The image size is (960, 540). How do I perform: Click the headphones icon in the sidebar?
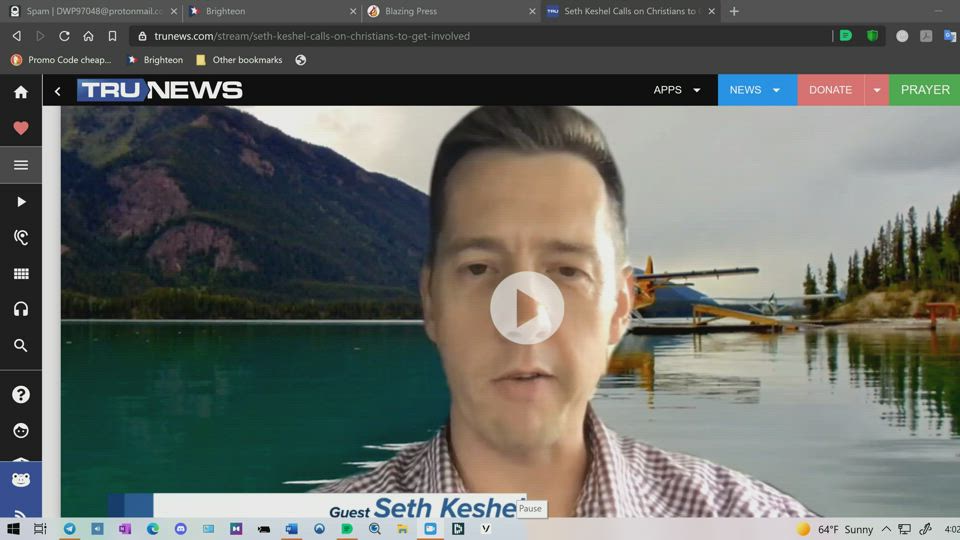coord(20,309)
